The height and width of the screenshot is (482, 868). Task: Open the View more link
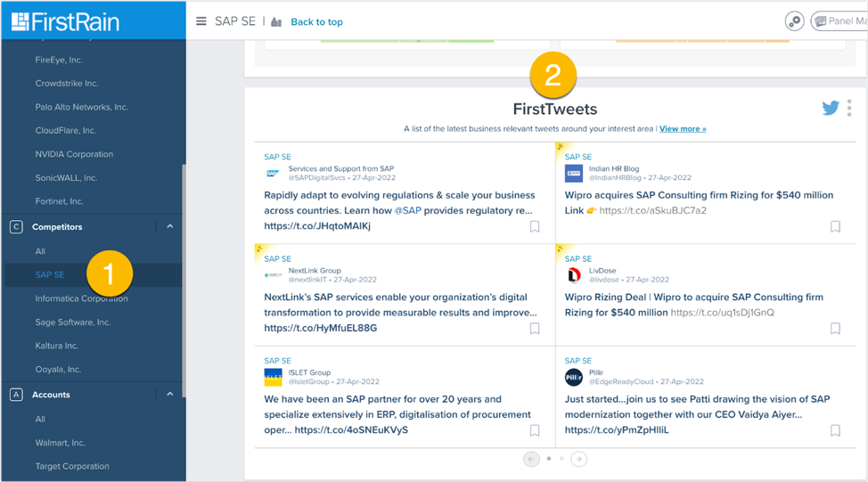[683, 128]
